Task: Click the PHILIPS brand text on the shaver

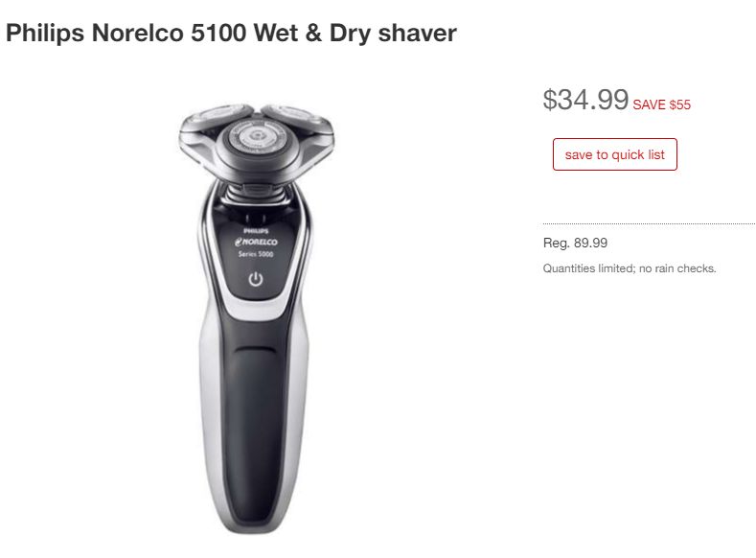Action: 256,231
